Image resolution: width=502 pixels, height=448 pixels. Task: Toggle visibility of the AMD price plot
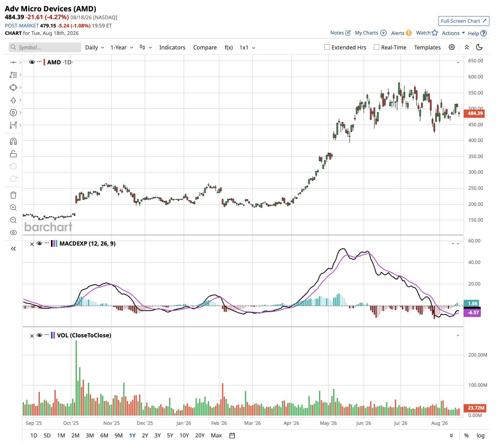click(x=32, y=62)
